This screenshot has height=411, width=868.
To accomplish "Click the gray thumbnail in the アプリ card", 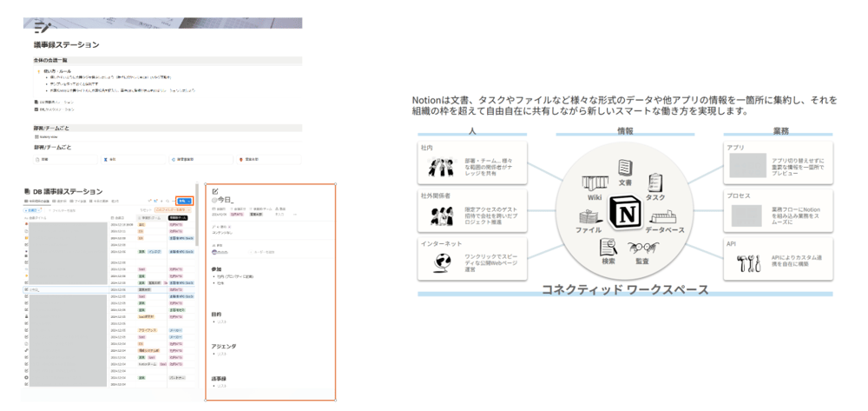I will (747, 166).
